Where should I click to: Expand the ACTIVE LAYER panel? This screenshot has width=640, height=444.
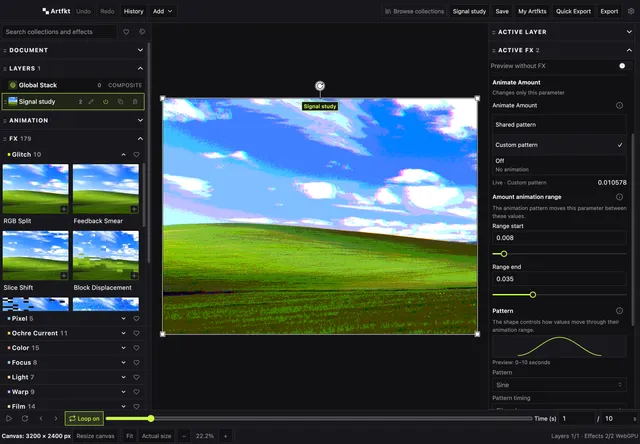click(x=629, y=32)
